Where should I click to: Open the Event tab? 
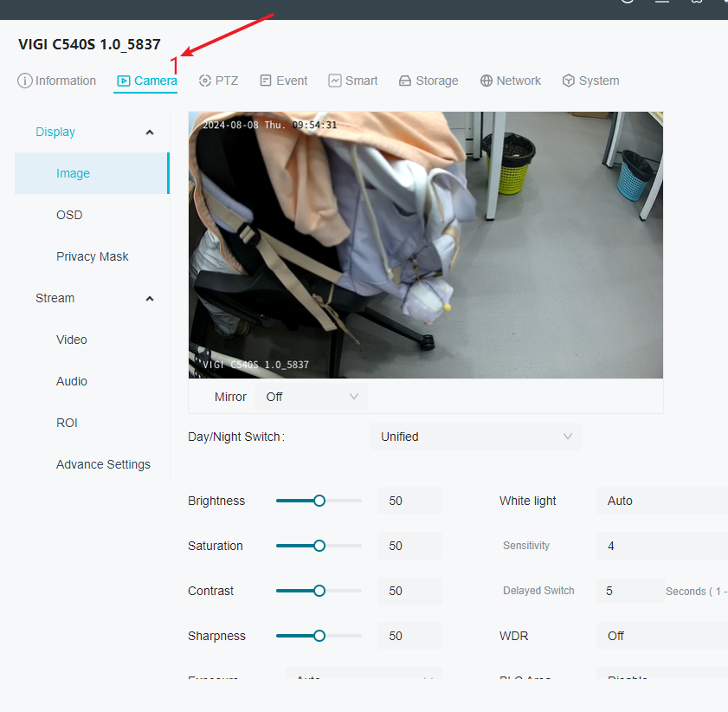tap(283, 81)
